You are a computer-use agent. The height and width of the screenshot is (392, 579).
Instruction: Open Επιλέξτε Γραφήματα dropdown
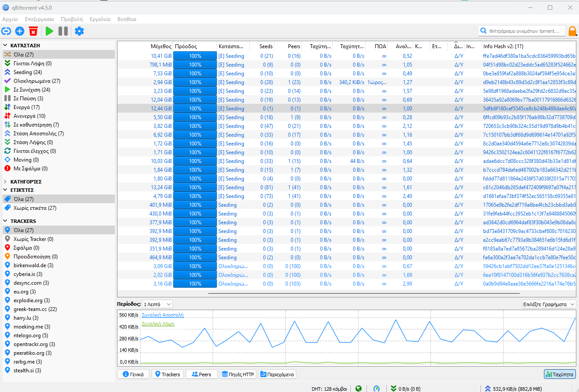pos(549,304)
